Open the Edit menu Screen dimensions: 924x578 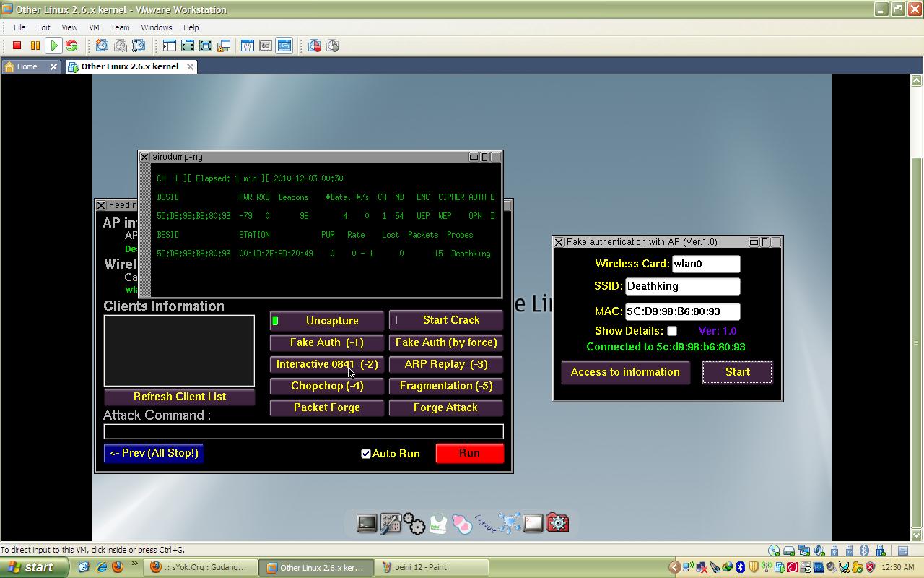pos(43,27)
